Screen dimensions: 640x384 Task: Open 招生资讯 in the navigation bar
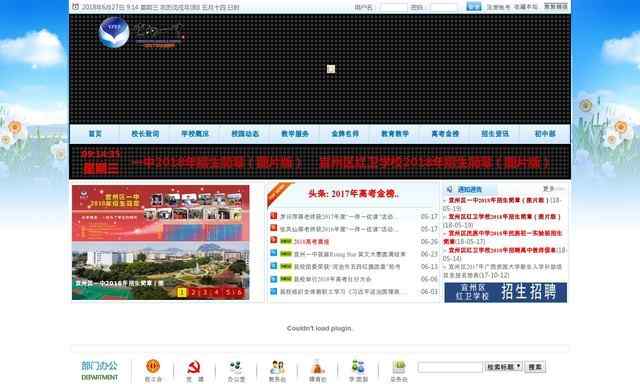tap(495, 133)
